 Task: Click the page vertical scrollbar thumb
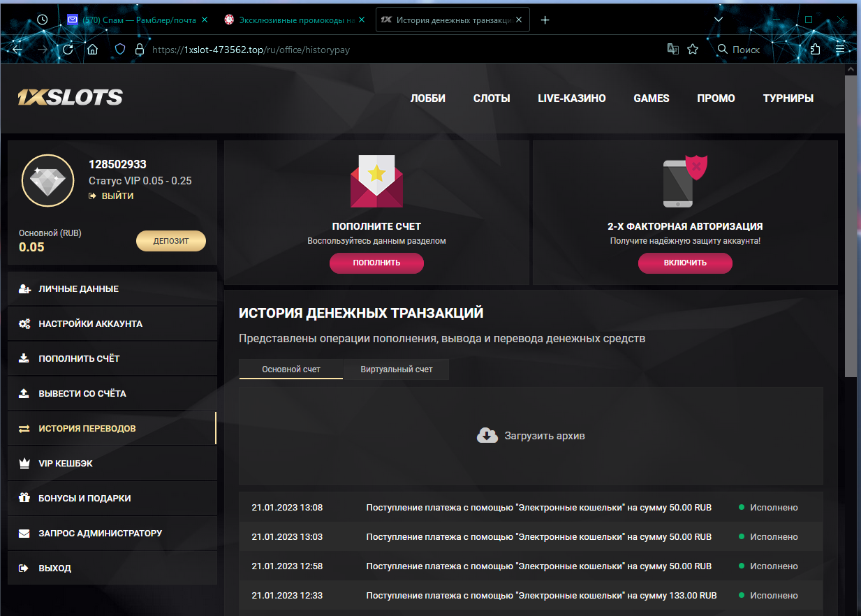850,227
